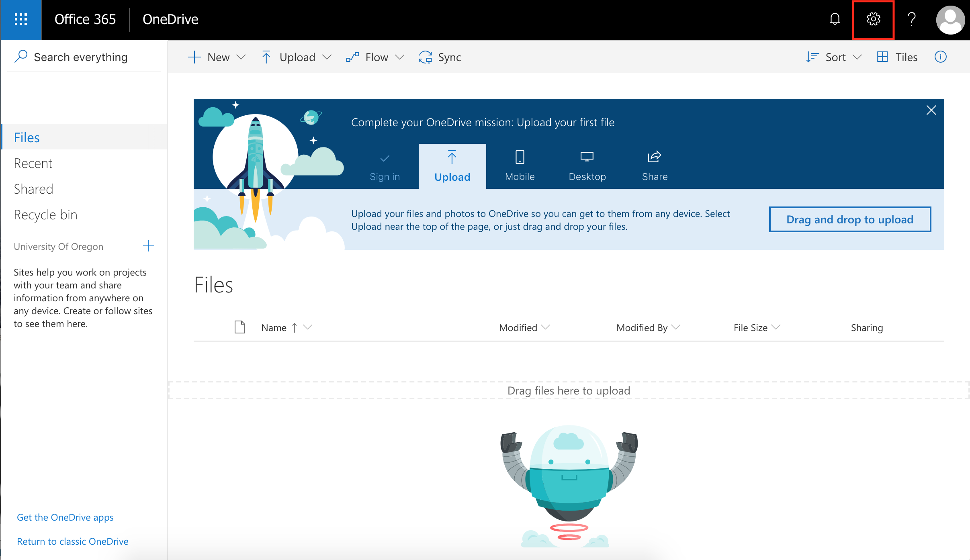Open the Name column dropdown chevron
This screenshot has height=560, width=970.
click(x=308, y=327)
